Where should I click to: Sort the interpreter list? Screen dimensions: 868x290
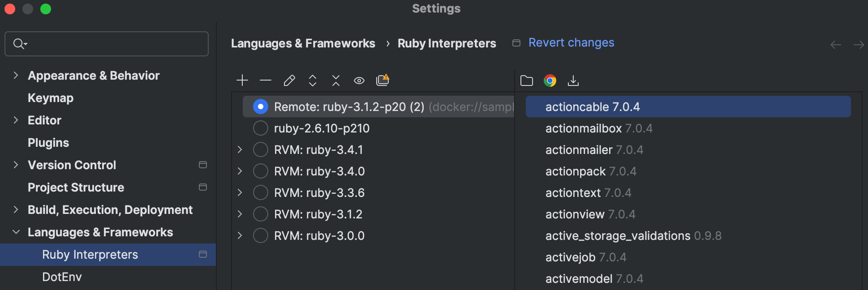coord(312,81)
